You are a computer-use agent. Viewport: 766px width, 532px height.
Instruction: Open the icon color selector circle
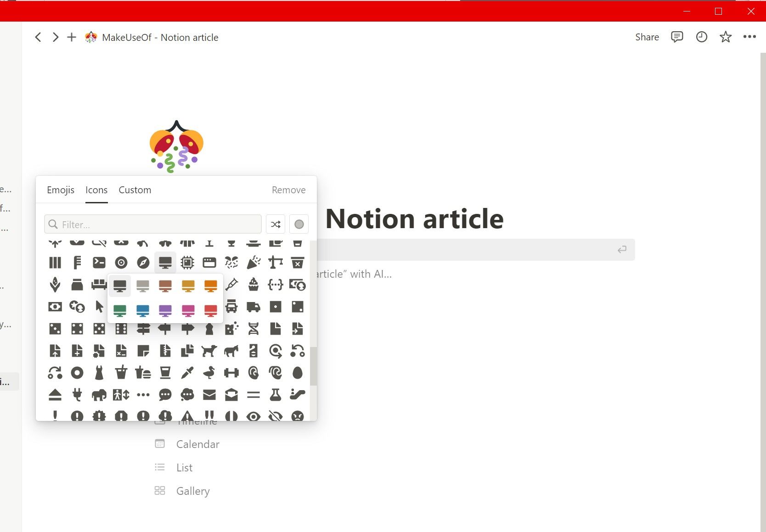299,224
